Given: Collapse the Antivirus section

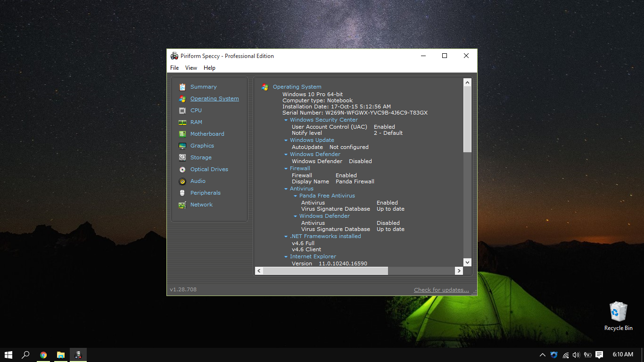Looking at the screenshot, I should pyautogui.click(x=286, y=189).
